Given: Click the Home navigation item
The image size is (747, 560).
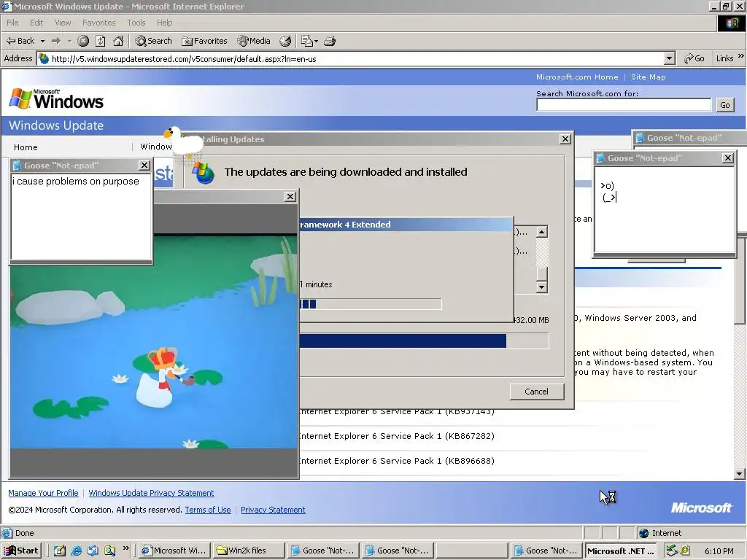Looking at the screenshot, I should pyautogui.click(x=26, y=147).
